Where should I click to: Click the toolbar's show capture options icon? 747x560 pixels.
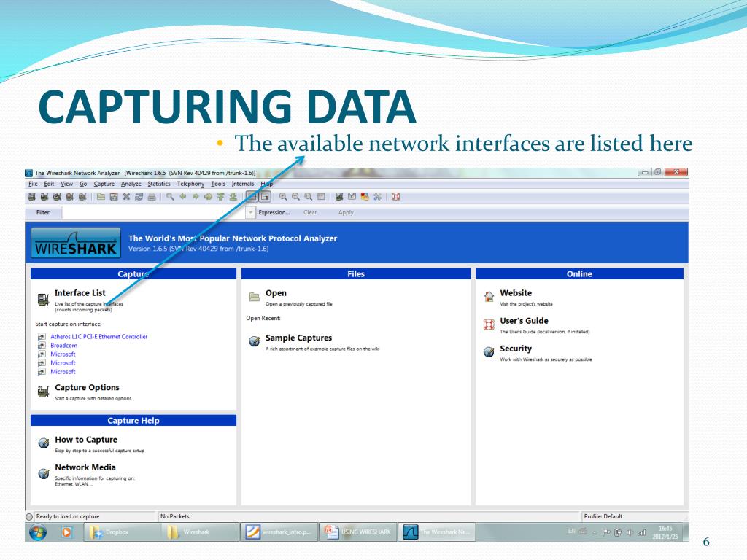(x=44, y=197)
